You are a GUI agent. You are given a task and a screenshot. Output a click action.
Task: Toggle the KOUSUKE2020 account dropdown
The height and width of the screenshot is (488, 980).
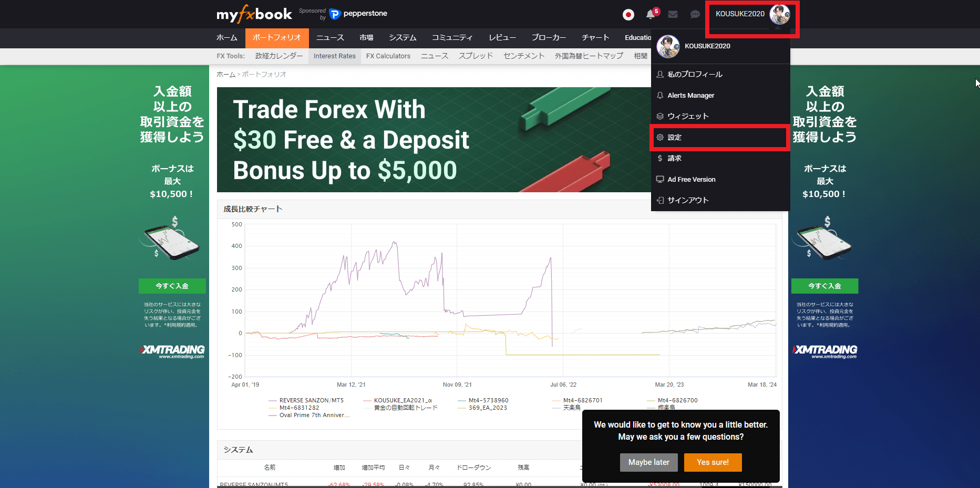tap(740, 14)
